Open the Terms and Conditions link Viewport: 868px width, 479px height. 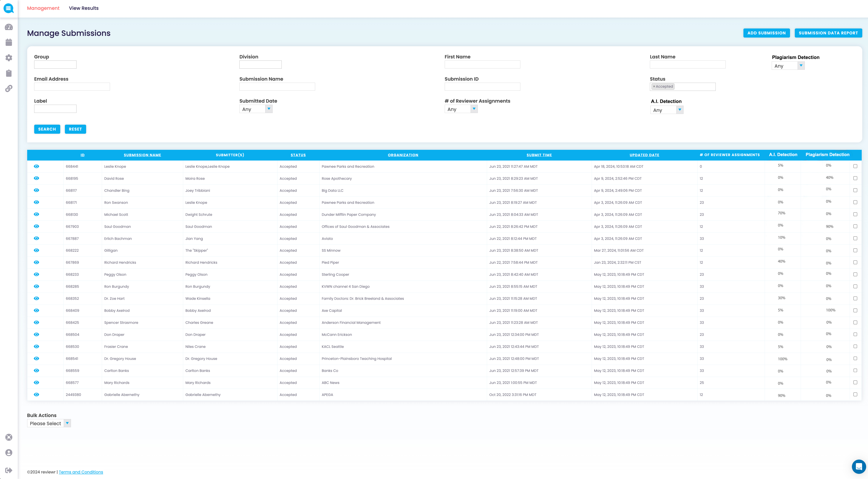(81, 472)
